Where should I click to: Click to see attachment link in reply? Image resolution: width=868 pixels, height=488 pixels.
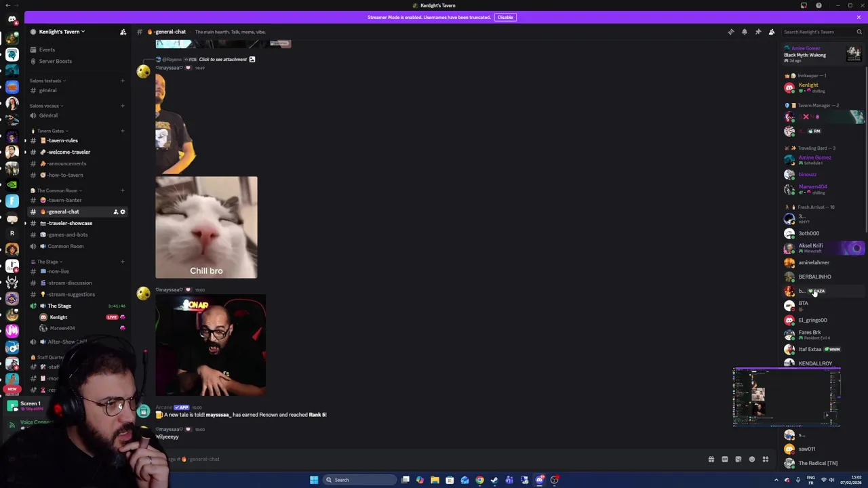(x=222, y=59)
